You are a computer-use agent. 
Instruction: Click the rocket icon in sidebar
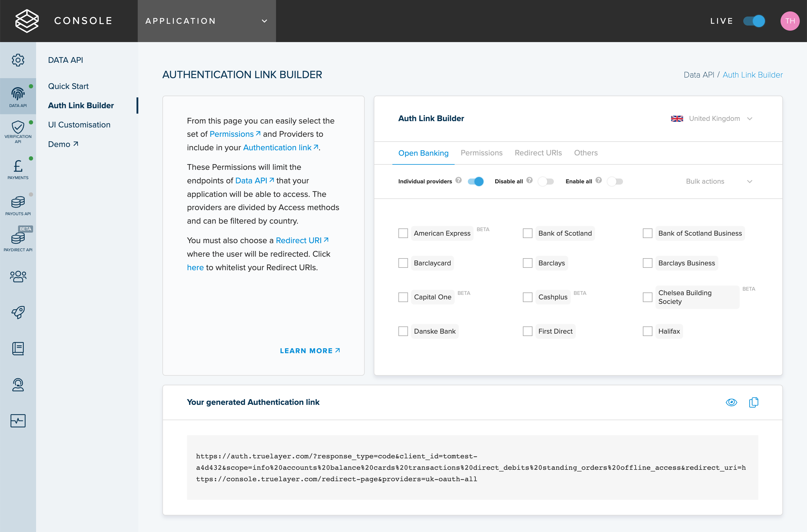tap(18, 312)
